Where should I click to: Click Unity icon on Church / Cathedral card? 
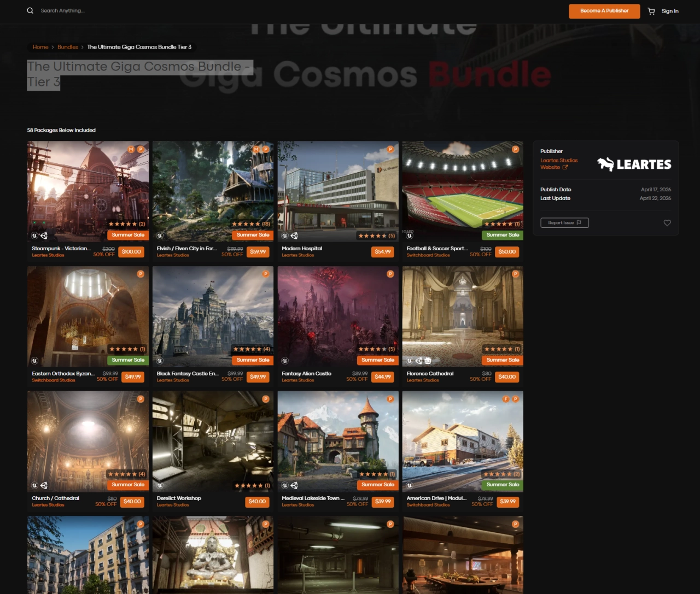(x=44, y=485)
